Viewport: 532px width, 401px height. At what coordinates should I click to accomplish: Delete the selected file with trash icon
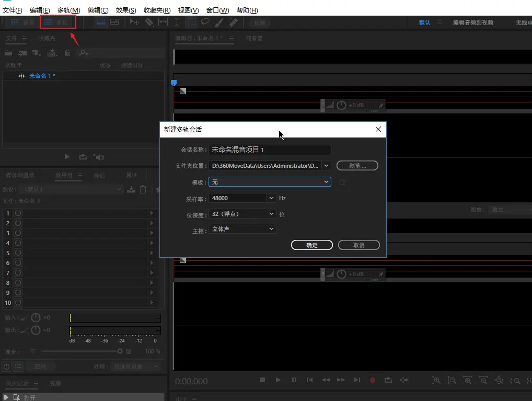pyautogui.click(x=67, y=53)
